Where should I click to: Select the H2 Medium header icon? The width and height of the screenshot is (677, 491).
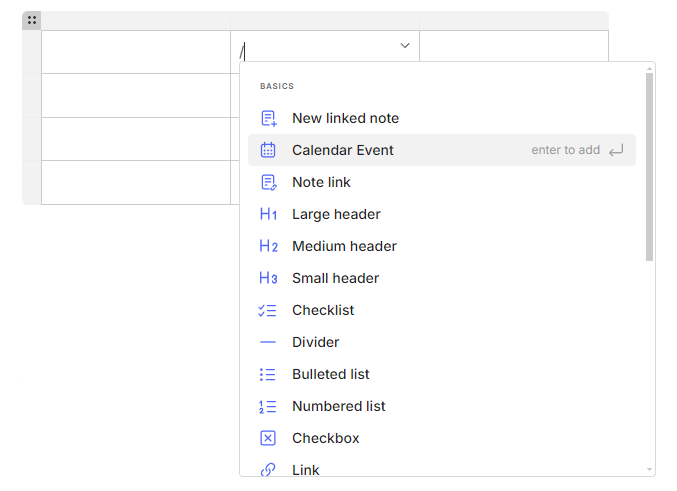pyautogui.click(x=268, y=246)
